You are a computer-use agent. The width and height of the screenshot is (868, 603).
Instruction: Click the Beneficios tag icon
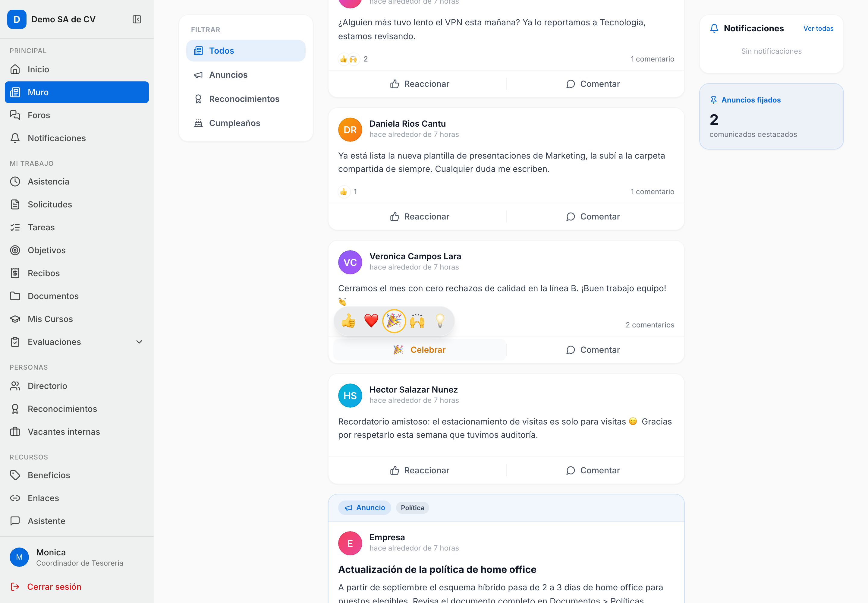click(x=15, y=475)
